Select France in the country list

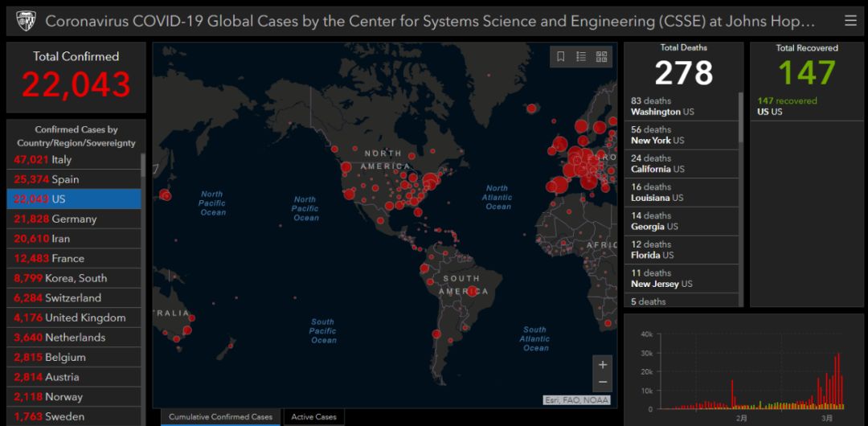pos(74,259)
